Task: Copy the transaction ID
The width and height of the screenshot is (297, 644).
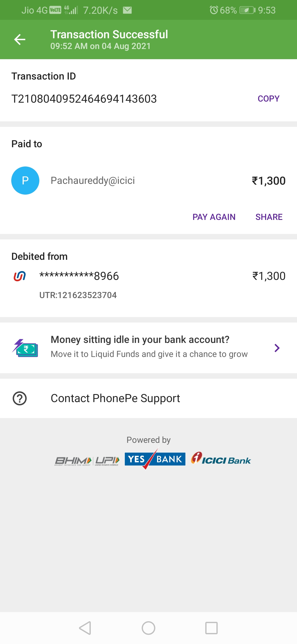Action: click(x=268, y=99)
